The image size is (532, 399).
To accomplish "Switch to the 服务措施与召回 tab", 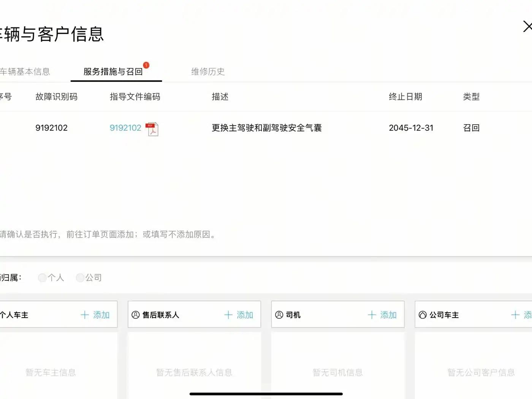I will (x=113, y=71).
